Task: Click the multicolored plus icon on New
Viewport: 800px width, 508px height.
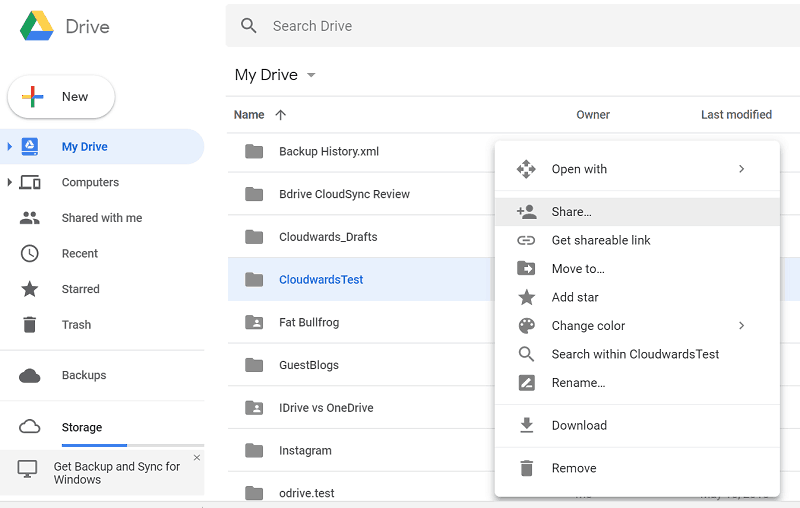Action: pyautogui.click(x=33, y=96)
